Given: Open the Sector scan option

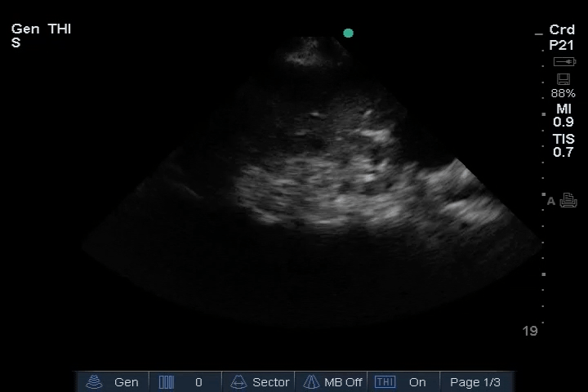Looking at the screenshot, I should pos(270,382).
